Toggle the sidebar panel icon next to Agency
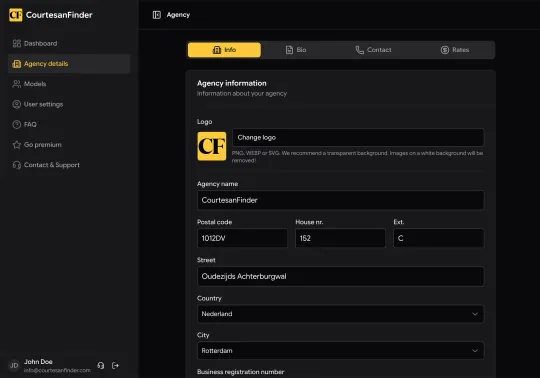This screenshot has width=540, height=378. [x=157, y=15]
